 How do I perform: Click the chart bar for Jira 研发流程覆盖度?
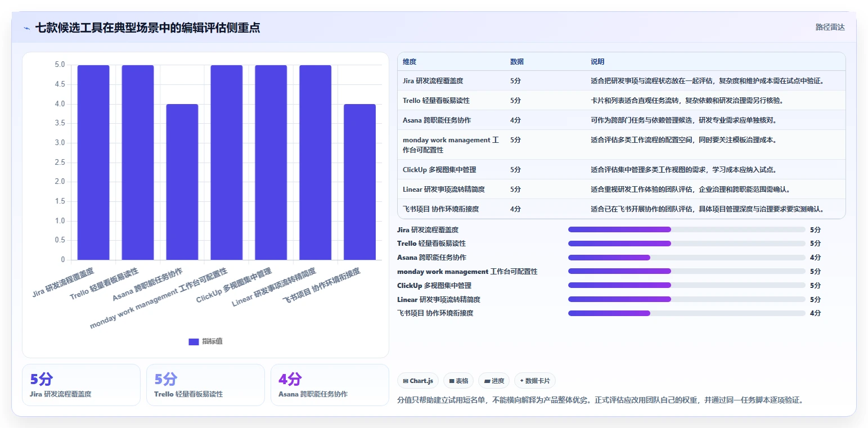pos(93,163)
